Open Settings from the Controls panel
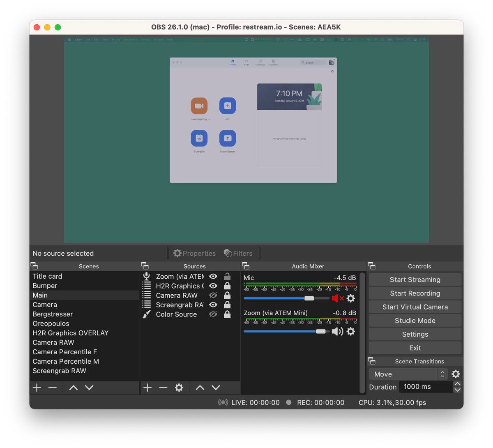This screenshot has height=448, width=493. (415, 334)
